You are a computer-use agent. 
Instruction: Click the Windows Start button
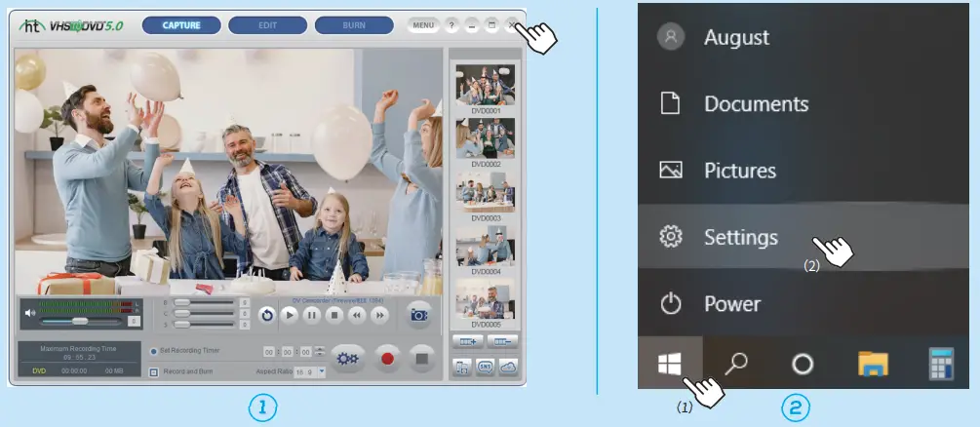(670, 363)
